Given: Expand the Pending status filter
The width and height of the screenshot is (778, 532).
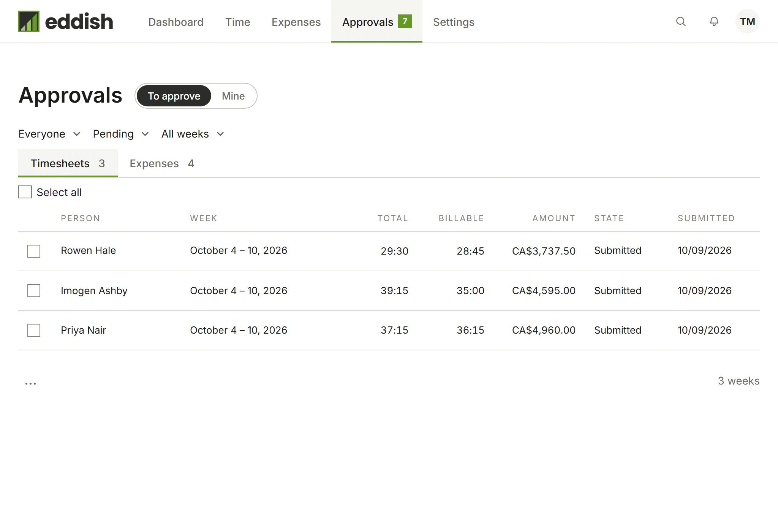Looking at the screenshot, I should [121, 134].
